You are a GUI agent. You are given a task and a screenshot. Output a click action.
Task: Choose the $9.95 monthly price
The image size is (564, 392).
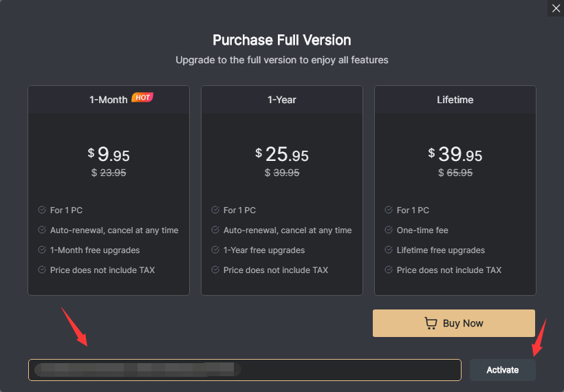[109, 154]
